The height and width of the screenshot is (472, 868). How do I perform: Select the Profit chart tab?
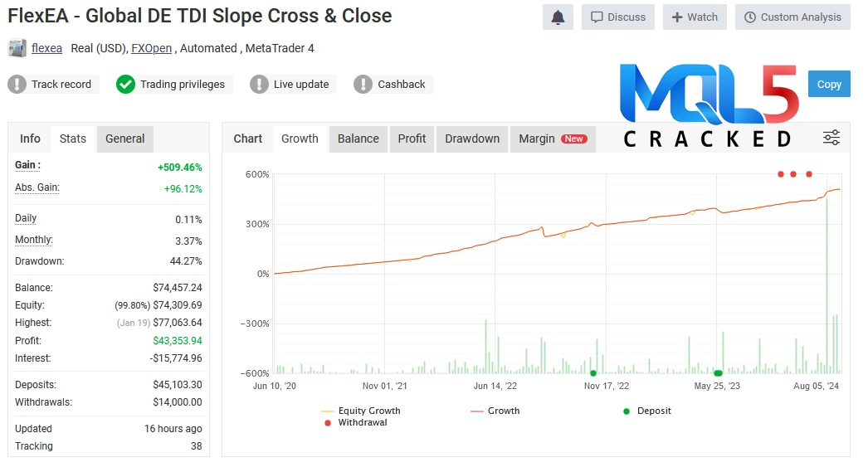click(x=412, y=139)
